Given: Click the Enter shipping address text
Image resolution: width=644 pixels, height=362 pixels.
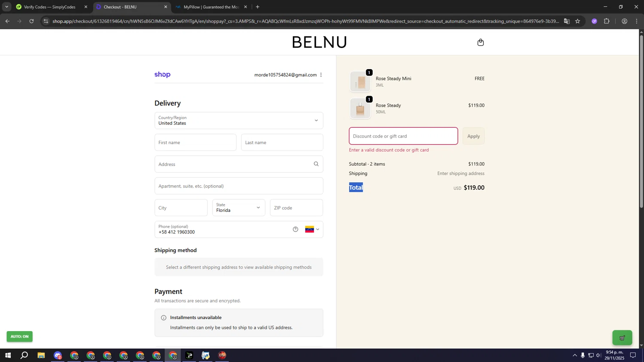Looking at the screenshot, I should pos(461,173).
